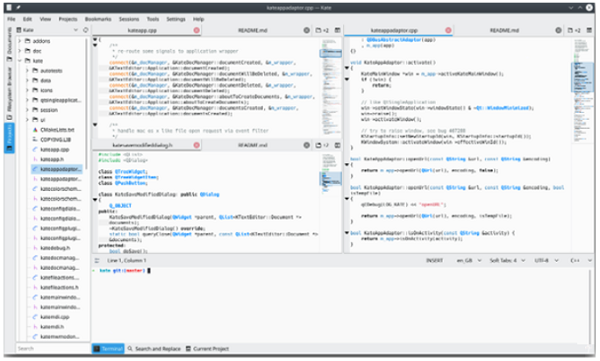Click the project tree Search field

53,348
